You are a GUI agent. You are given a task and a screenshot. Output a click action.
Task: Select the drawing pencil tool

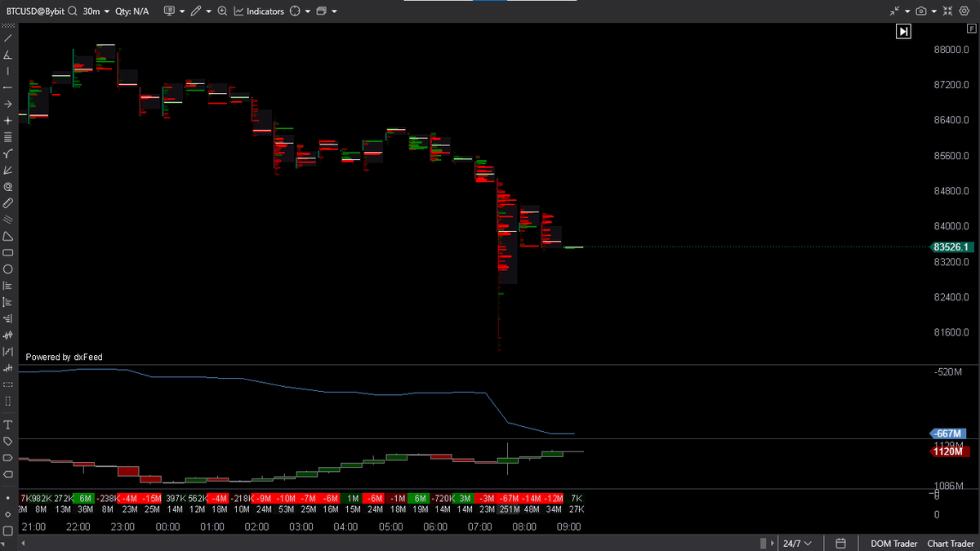196,11
